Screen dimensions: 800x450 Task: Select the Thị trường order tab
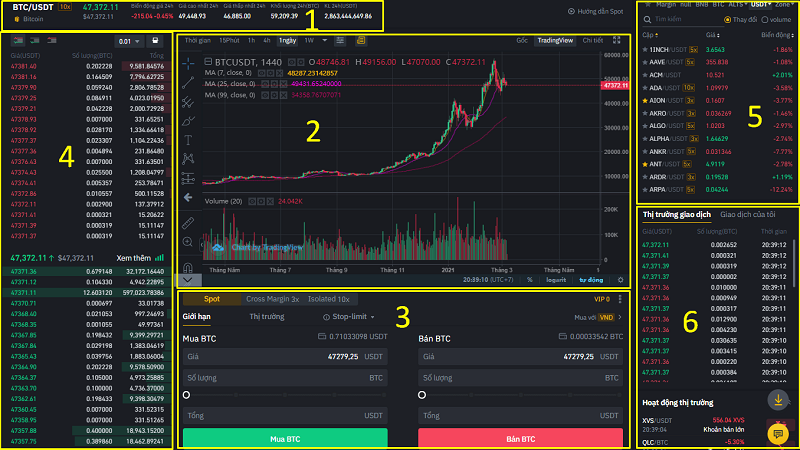(267, 317)
